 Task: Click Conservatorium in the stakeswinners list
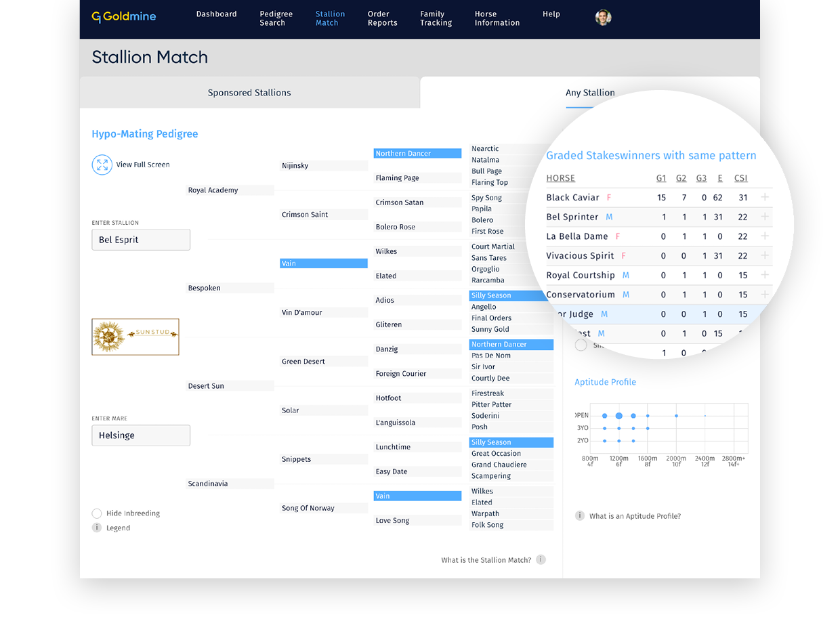point(581,295)
